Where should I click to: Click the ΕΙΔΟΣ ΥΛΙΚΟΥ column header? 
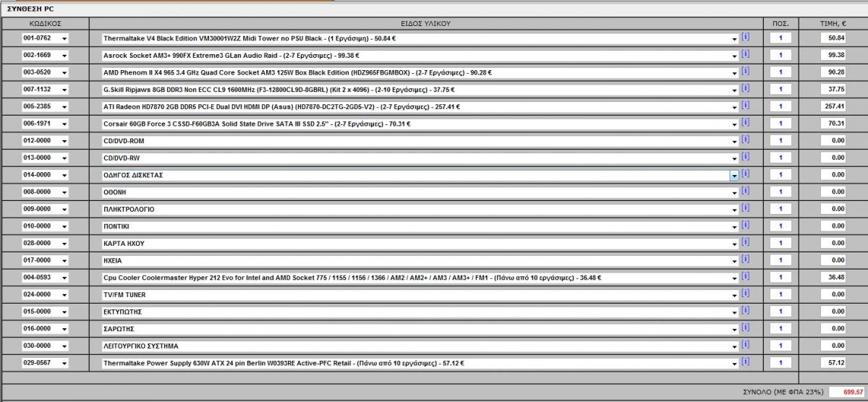[x=426, y=23]
